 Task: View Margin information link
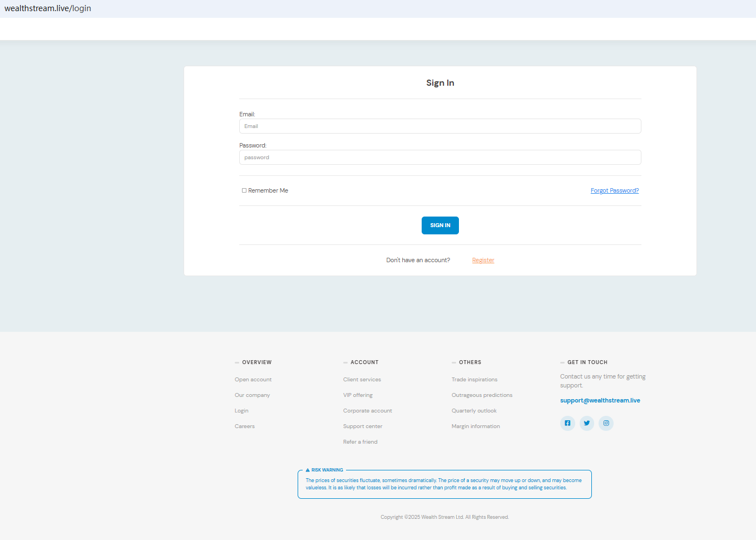476,426
